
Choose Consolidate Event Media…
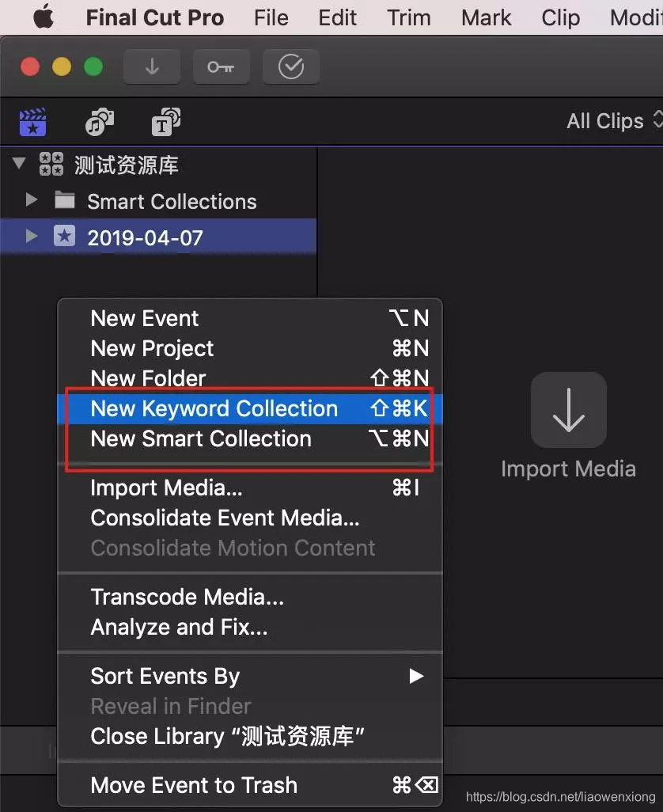pyautogui.click(x=250, y=518)
